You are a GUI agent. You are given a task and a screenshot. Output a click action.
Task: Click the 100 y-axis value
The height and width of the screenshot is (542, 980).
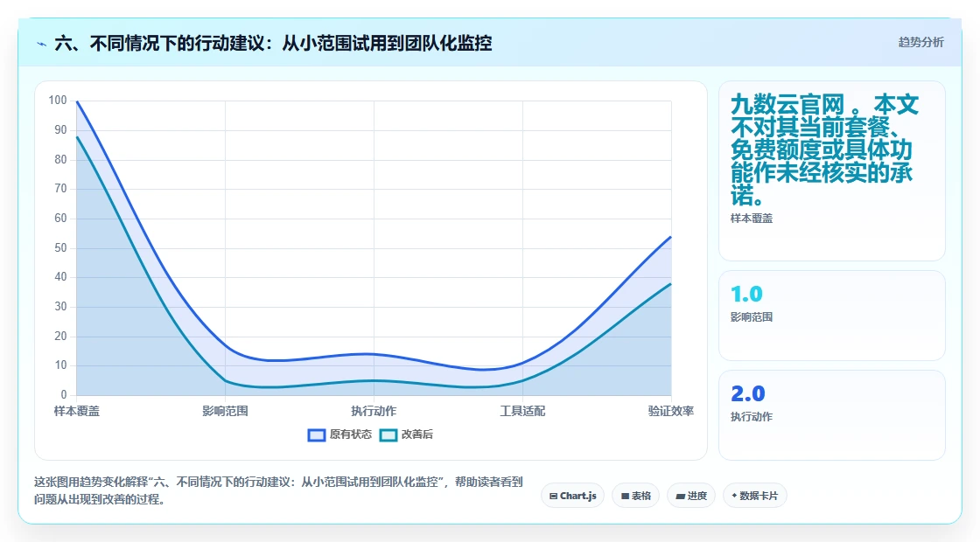pyautogui.click(x=58, y=100)
